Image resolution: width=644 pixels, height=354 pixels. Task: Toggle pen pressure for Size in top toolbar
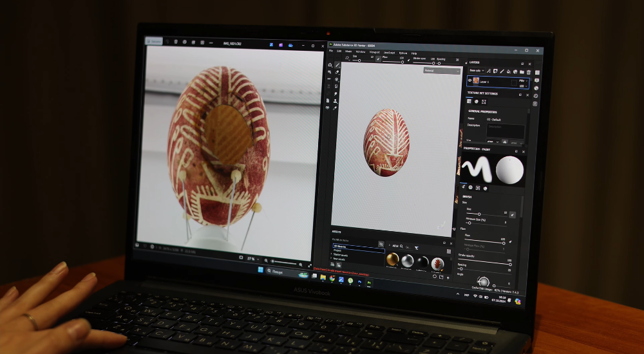tap(378, 59)
